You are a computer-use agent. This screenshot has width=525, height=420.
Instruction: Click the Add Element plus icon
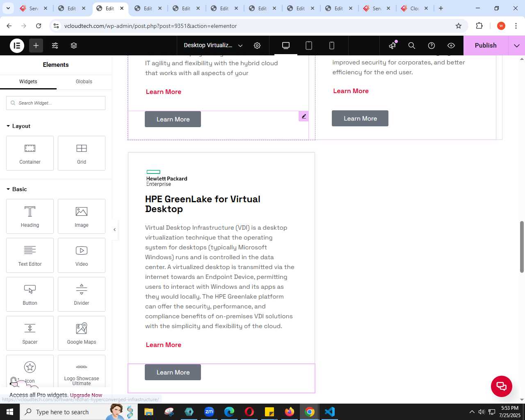click(36, 46)
